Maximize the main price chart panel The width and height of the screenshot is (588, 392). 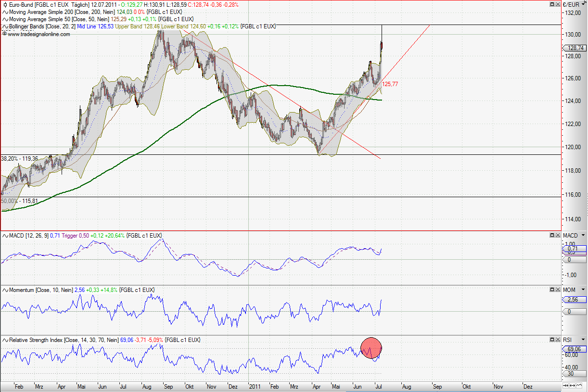[552, 4]
